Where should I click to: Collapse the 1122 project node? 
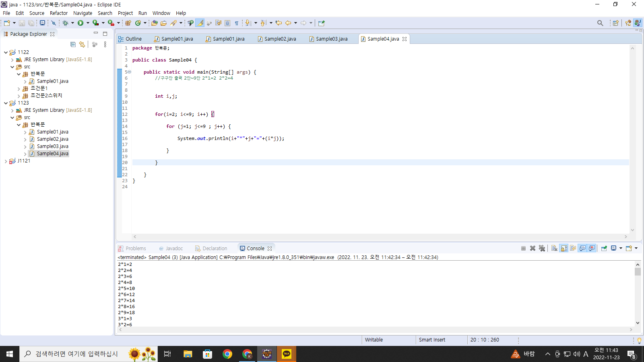pyautogui.click(x=6, y=52)
